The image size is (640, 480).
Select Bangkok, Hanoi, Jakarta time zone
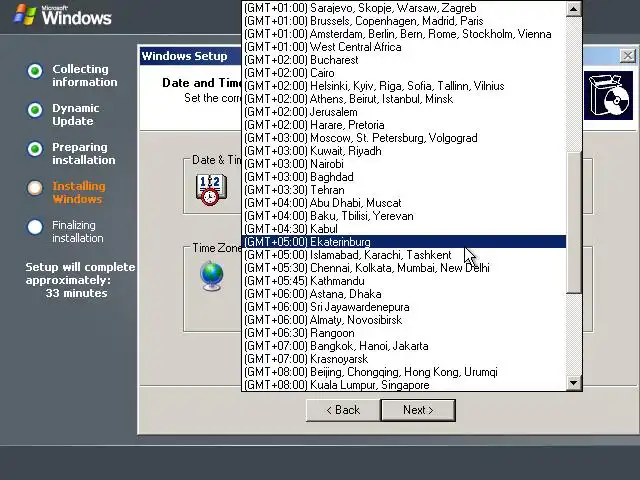(x=404, y=346)
